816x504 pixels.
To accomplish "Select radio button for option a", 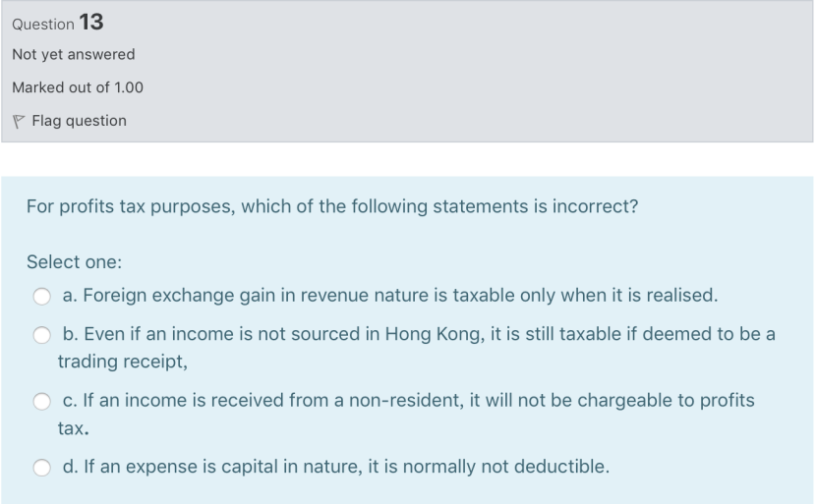I will tap(43, 295).
